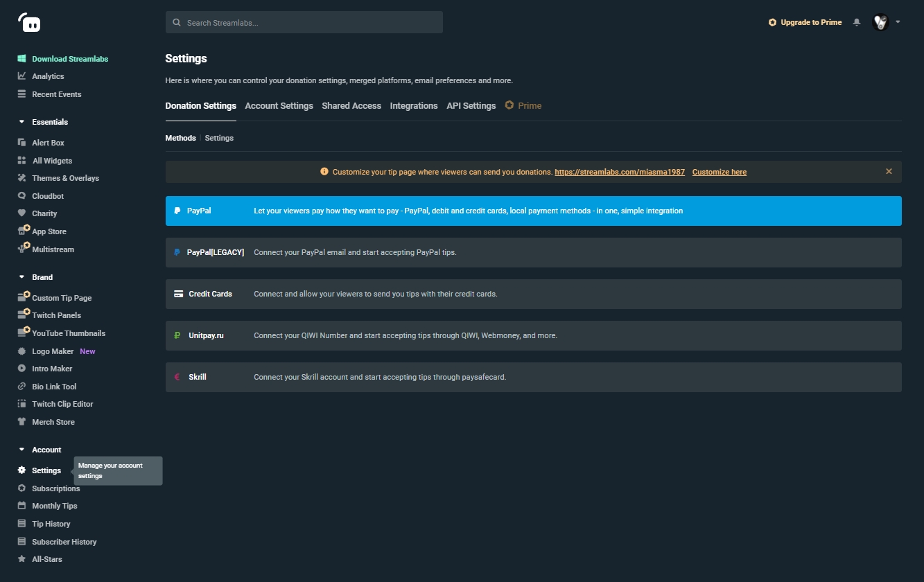Image resolution: width=924 pixels, height=582 pixels.
Task: Open Cloudbot from the sidebar icon
Action: tap(22, 196)
